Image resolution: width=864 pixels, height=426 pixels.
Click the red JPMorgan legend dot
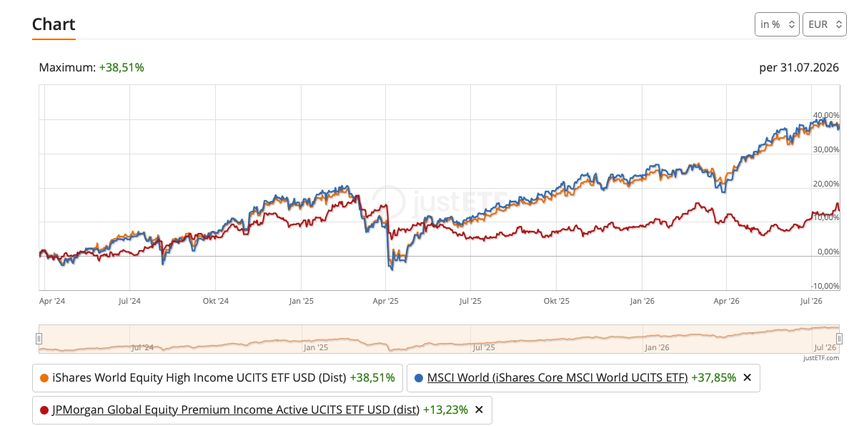45,410
